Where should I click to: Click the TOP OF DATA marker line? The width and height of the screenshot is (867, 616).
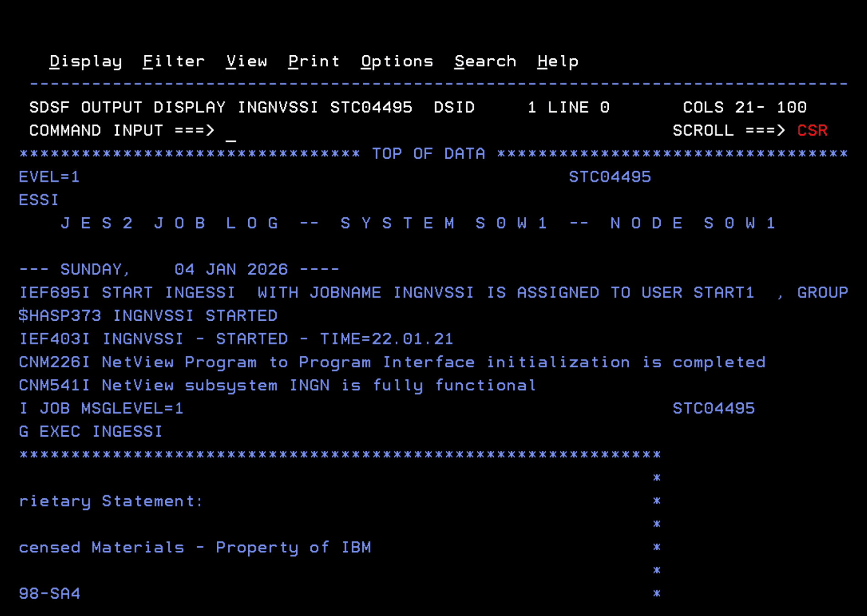[428, 153]
